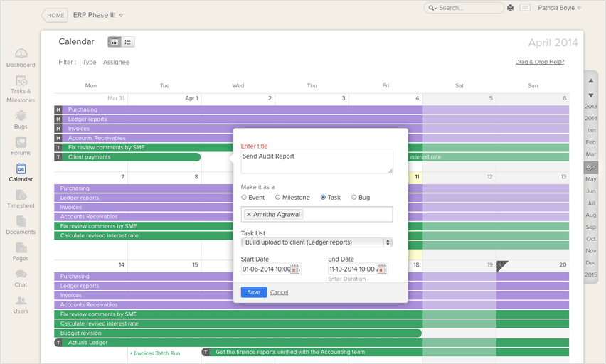Image resolution: width=606 pixels, height=364 pixels.
Task: Open the ERP Phase III project dropdown
Action: 98,15
